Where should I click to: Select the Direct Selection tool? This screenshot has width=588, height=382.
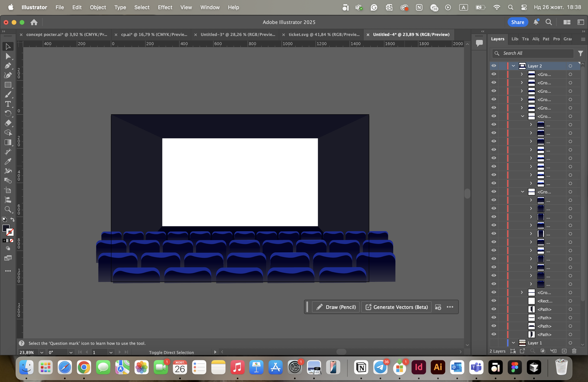[8, 56]
